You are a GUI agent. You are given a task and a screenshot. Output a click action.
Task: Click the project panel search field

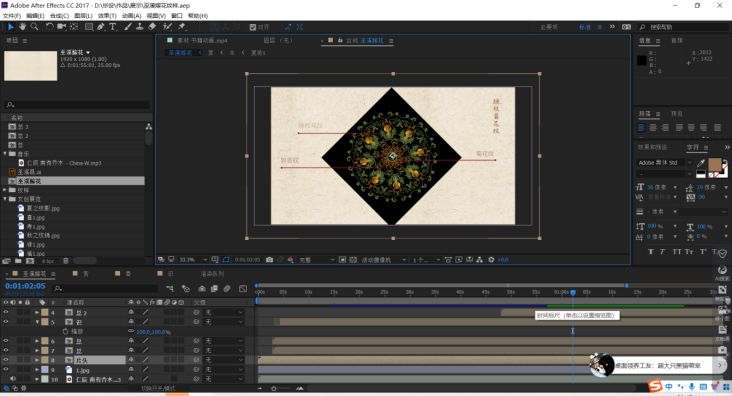[x=77, y=105]
